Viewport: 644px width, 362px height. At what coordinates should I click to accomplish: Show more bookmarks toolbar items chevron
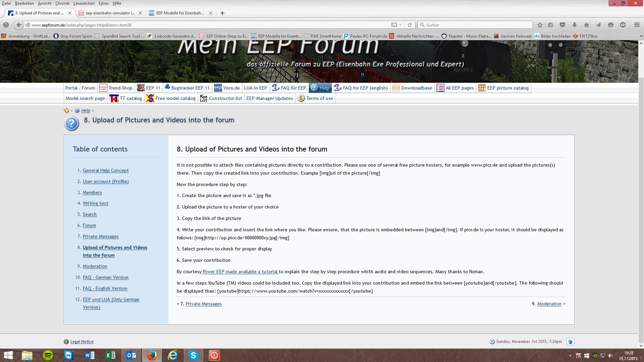tap(641, 36)
